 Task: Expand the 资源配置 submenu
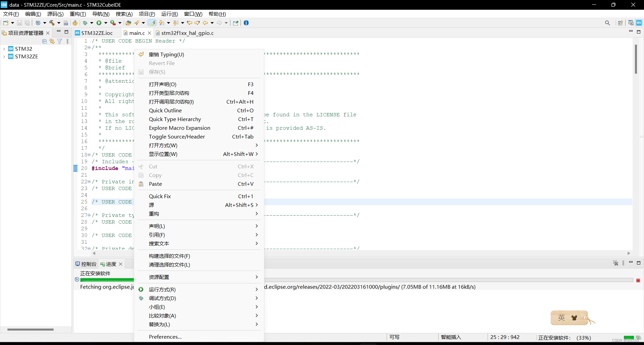[199, 277]
